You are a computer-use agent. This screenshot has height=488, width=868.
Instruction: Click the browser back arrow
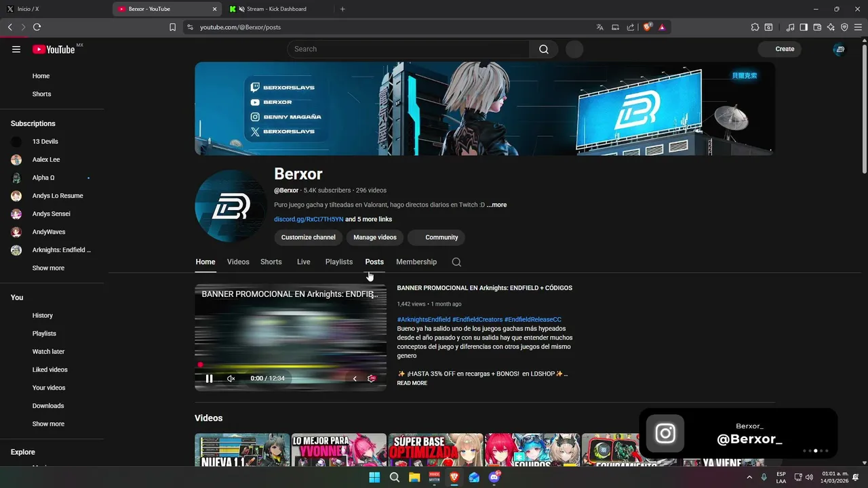point(9,27)
